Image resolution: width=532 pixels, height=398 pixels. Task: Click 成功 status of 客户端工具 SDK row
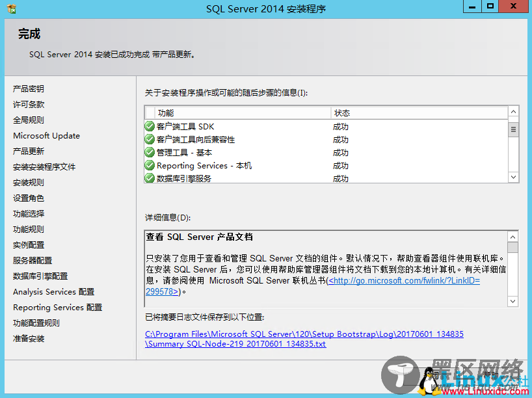pos(341,127)
